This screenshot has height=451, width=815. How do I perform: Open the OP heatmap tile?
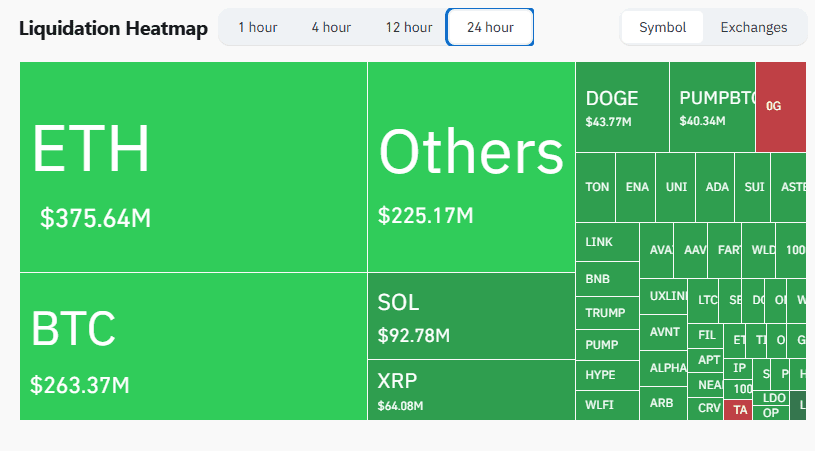coord(771,413)
